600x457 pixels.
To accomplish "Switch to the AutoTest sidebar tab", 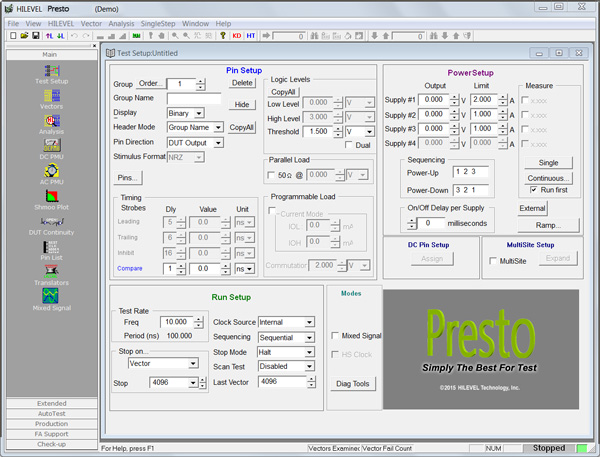I will 52,414.
